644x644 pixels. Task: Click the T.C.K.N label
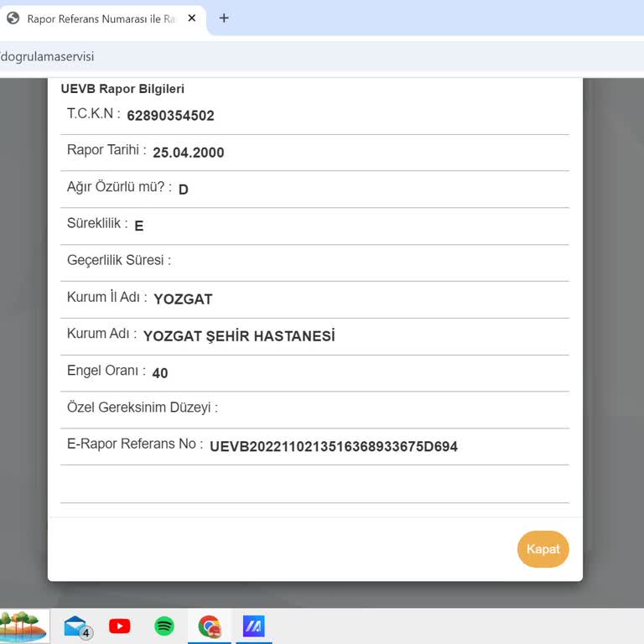[94, 113]
